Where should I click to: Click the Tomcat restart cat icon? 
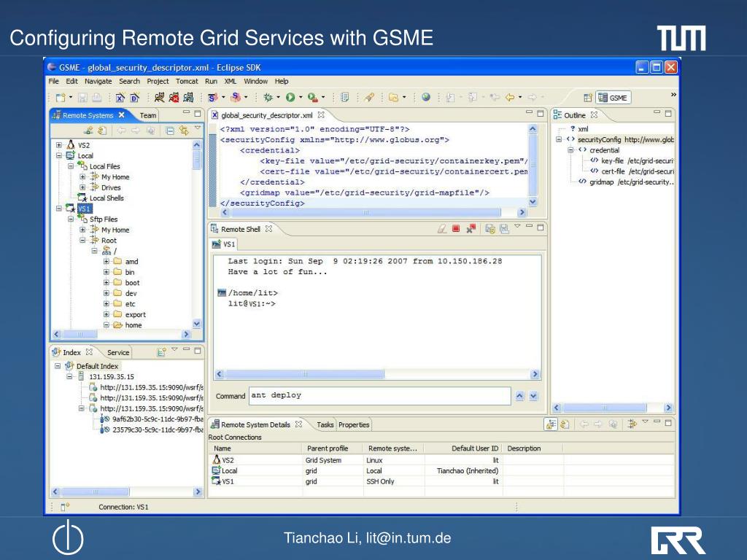click(x=189, y=98)
